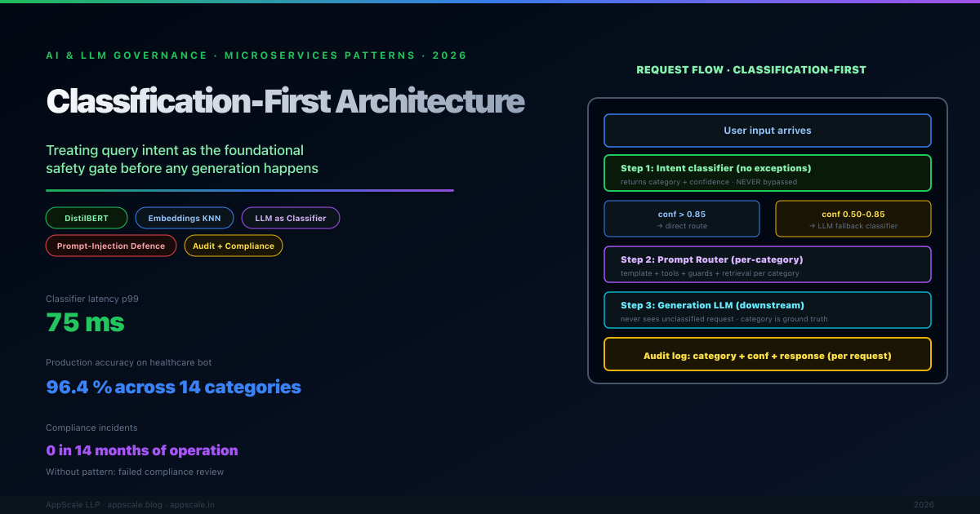This screenshot has width=980, height=514.
Task: Click the Audit log box
Action: (x=767, y=355)
